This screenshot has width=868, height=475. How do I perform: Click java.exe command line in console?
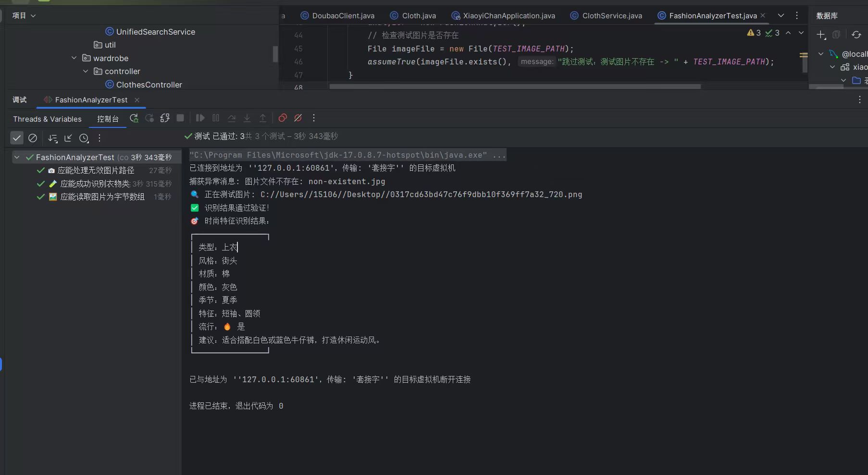347,155
